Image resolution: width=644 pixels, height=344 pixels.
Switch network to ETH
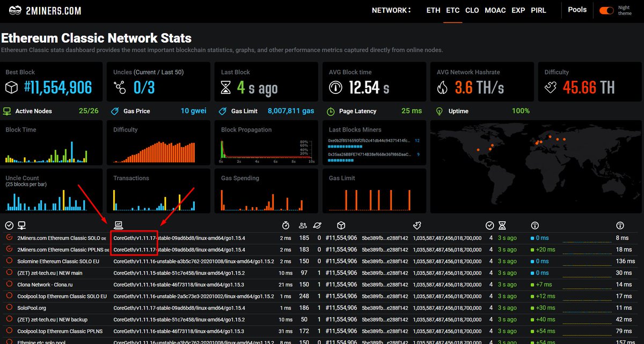coord(433,10)
